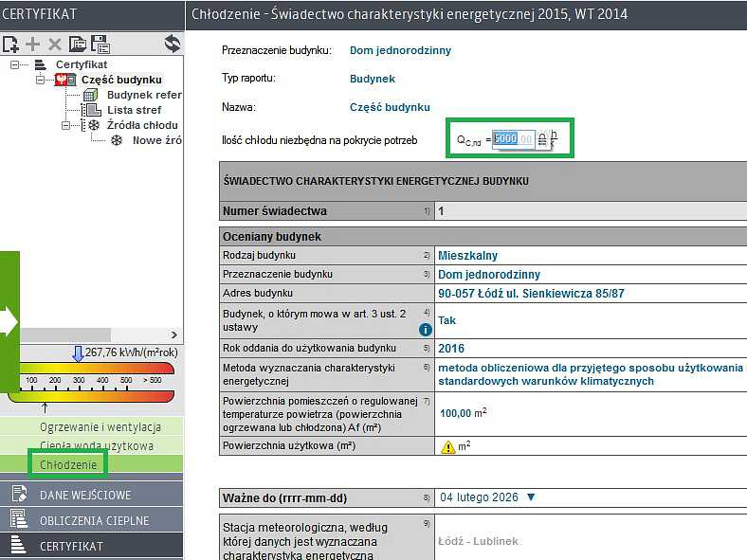The image size is (747, 560).
Task: Collapse the Źródła chłodu tree node
Action: [x=65, y=125]
